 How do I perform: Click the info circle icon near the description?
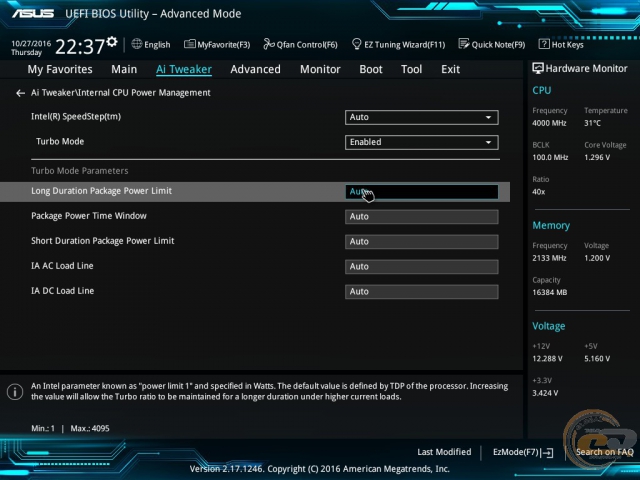(x=15, y=392)
